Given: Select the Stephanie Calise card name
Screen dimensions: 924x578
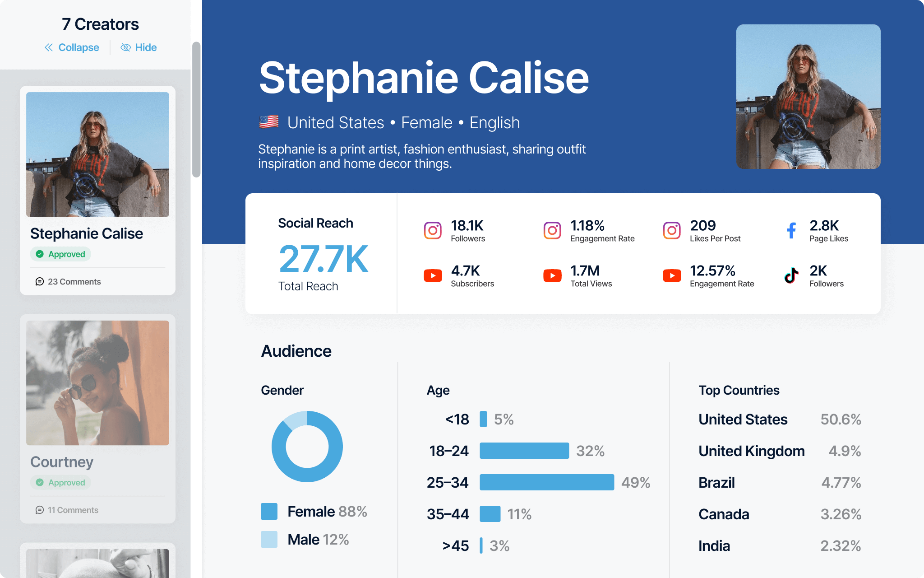Looking at the screenshot, I should tap(87, 233).
